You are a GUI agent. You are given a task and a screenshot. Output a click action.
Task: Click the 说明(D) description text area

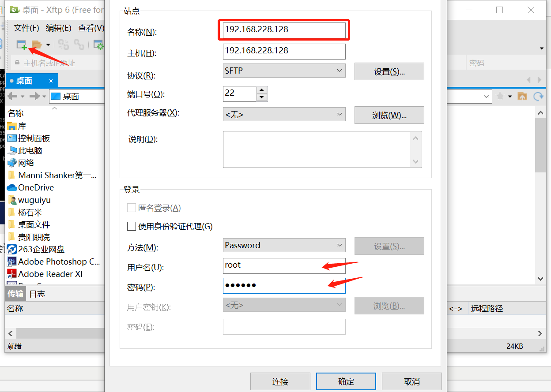(x=322, y=149)
